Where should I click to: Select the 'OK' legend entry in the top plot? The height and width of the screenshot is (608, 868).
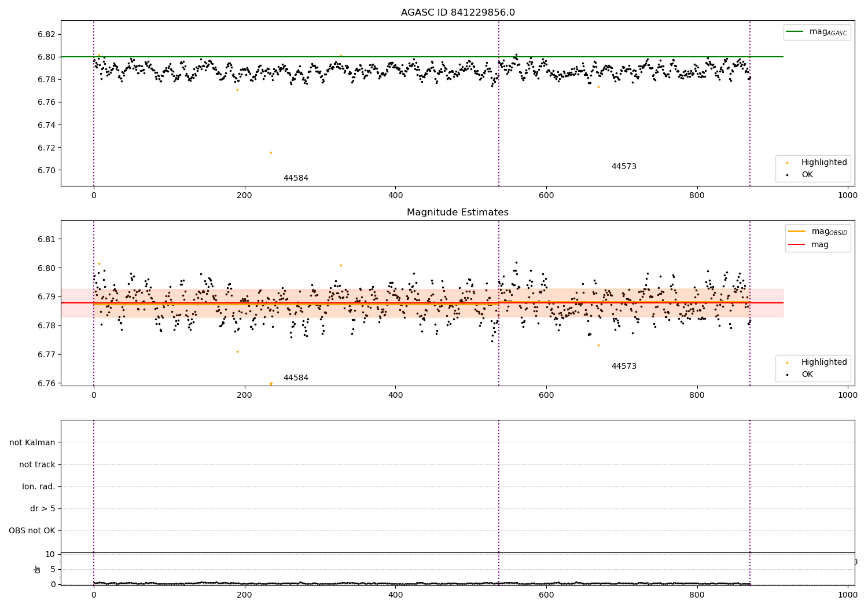click(800, 175)
